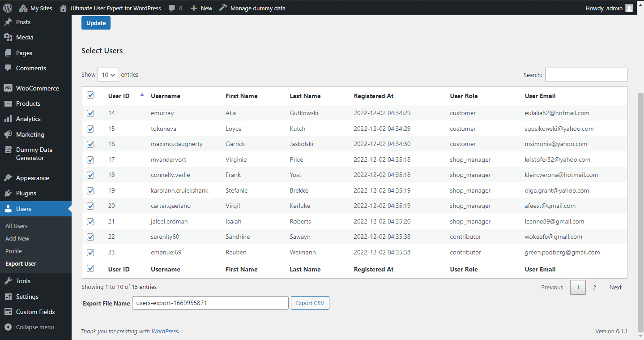Image resolution: width=644 pixels, height=340 pixels.
Task: Click the Analytics bar chart icon
Action: pyautogui.click(x=8, y=119)
